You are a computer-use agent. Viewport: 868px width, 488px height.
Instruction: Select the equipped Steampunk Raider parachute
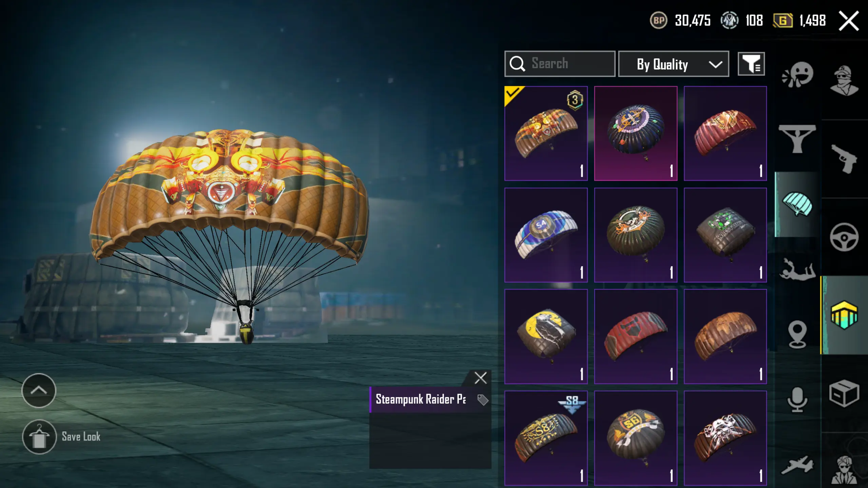click(546, 133)
